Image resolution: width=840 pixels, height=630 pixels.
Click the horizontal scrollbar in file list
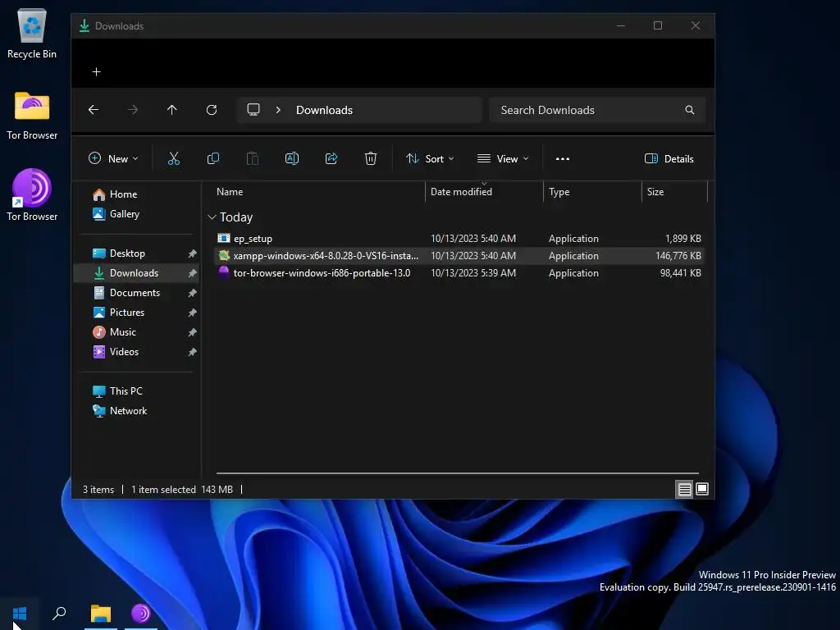click(458, 473)
